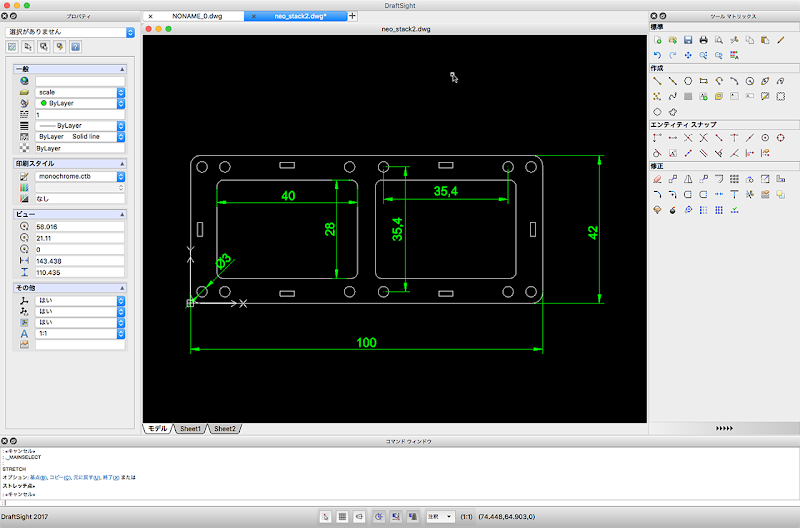This screenshot has width=800, height=528.
Task: Click the Trim tool icon with blue arrows
Action: (x=719, y=194)
